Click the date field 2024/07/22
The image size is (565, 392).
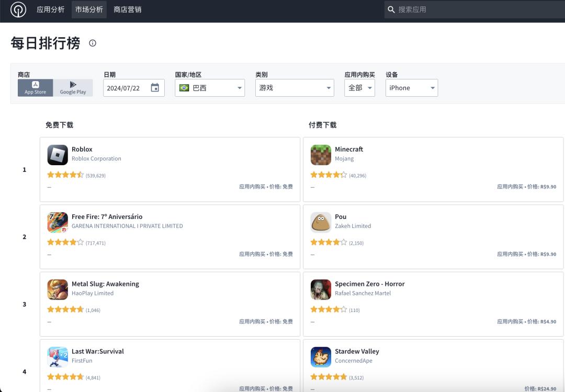click(134, 88)
